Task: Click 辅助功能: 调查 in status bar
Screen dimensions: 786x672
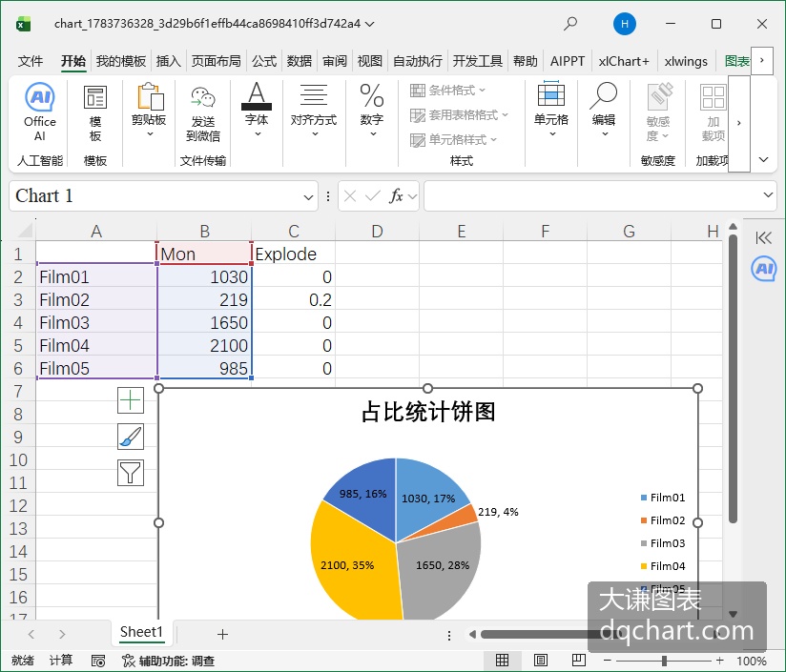Action: (169, 661)
